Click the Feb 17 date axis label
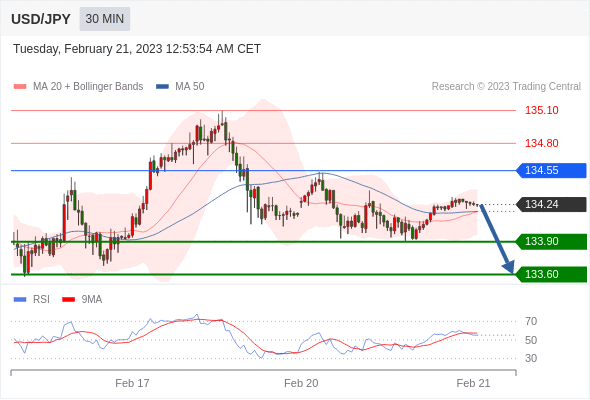 (132, 383)
